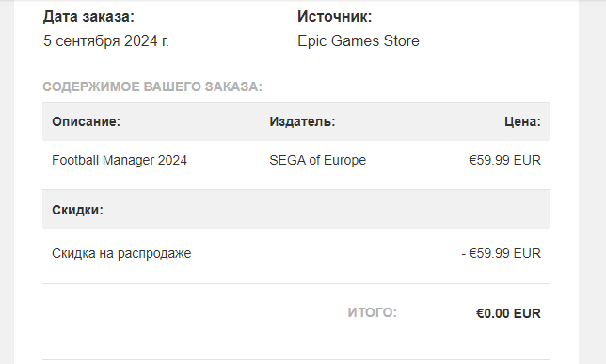The width and height of the screenshot is (606, 364).
Task: Click the order date label "Дата заказа:"
Action: pyautogui.click(x=88, y=17)
